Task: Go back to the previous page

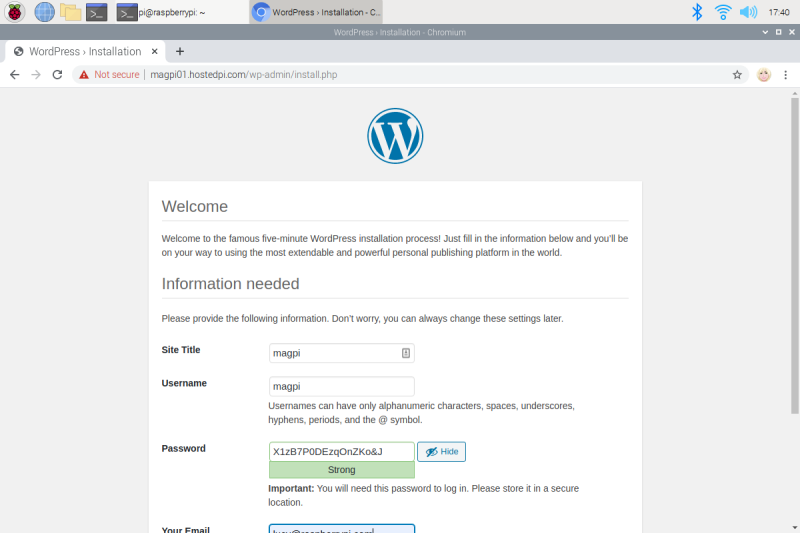Action: coord(14,74)
